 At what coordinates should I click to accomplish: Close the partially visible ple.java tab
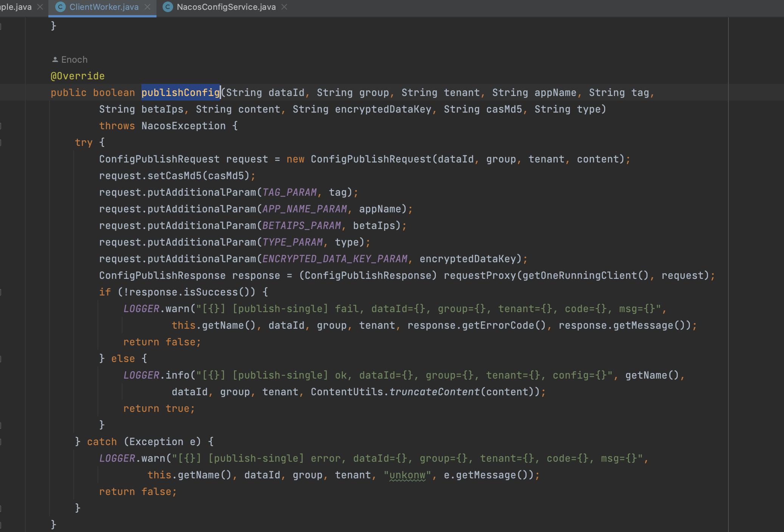tap(40, 7)
